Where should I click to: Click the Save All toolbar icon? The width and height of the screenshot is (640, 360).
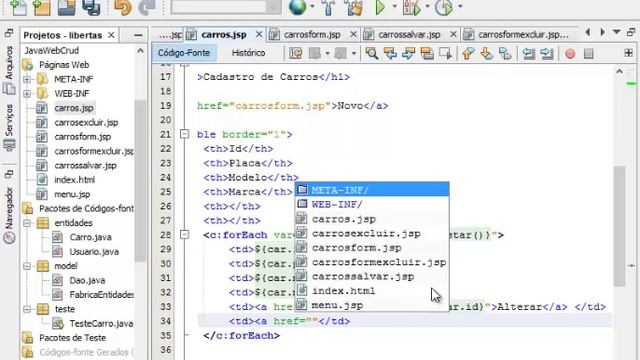(x=91, y=7)
